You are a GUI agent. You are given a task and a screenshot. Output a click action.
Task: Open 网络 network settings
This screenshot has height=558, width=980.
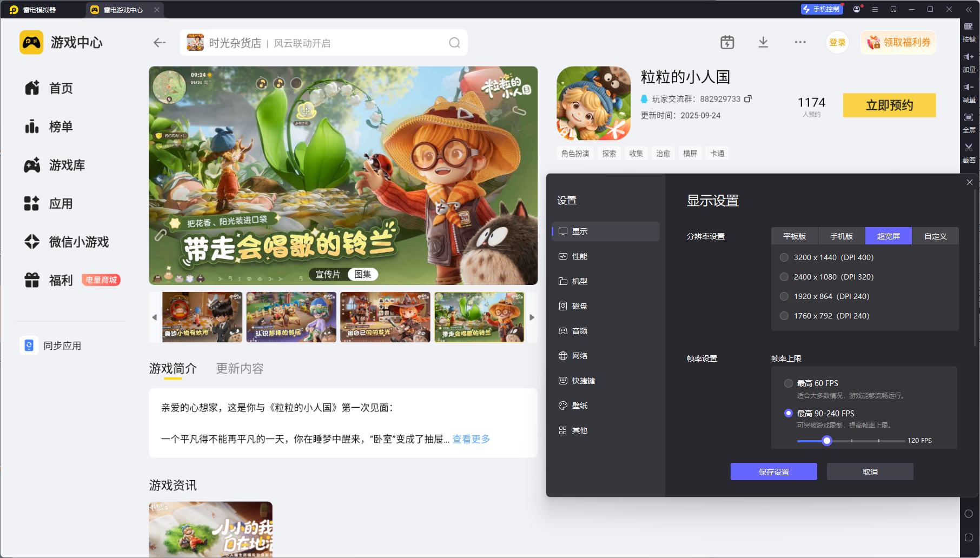[606, 356]
